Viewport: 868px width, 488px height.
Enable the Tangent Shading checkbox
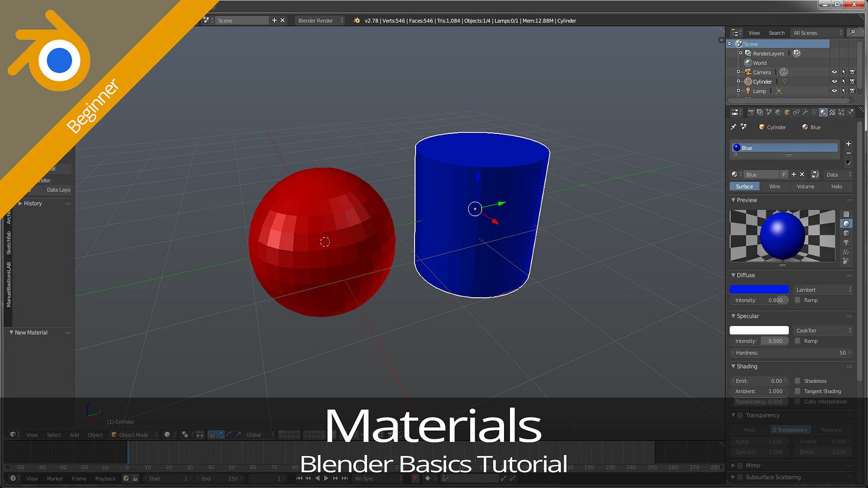pyautogui.click(x=797, y=391)
